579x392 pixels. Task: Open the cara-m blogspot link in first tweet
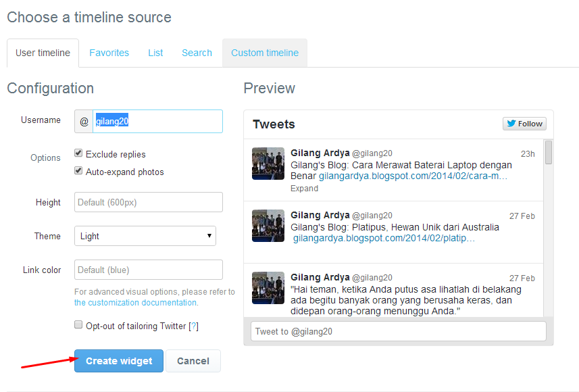pos(413,176)
